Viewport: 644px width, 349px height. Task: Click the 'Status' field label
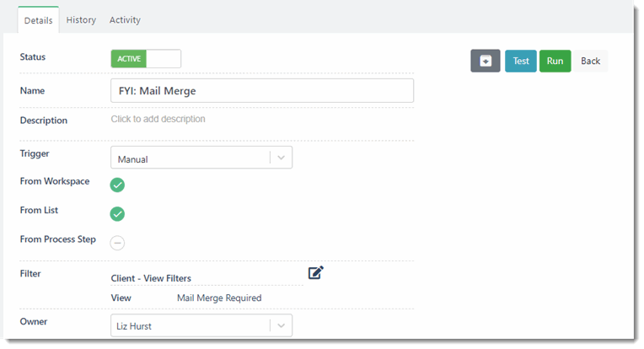(32, 57)
